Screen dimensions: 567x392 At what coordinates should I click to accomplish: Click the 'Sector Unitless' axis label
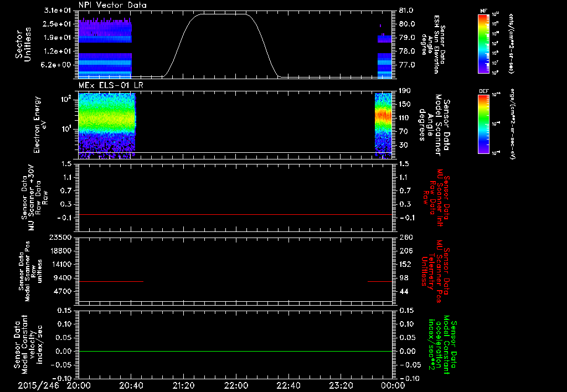tap(23, 44)
